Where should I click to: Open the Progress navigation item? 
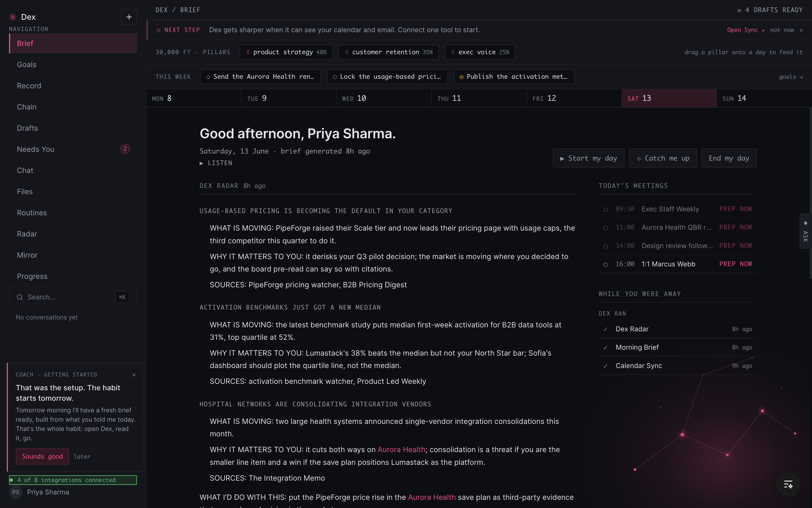73,276
